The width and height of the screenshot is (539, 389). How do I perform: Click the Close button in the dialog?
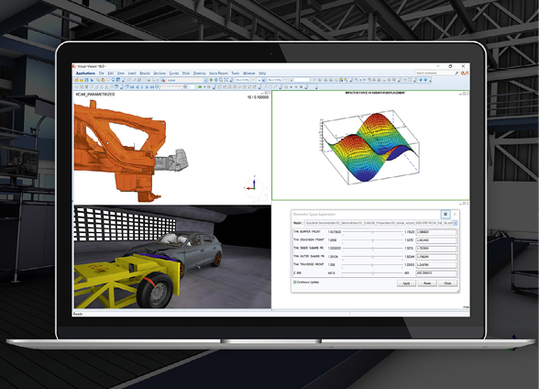tap(448, 283)
